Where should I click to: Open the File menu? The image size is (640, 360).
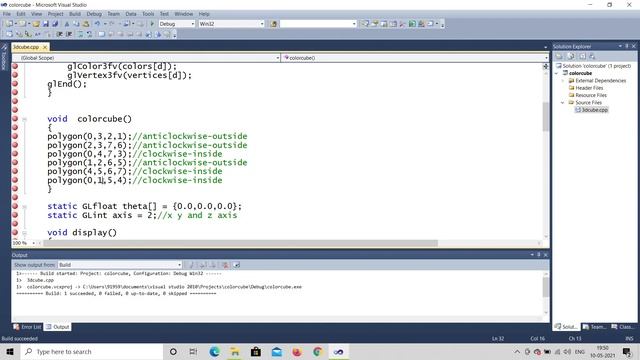point(7,14)
